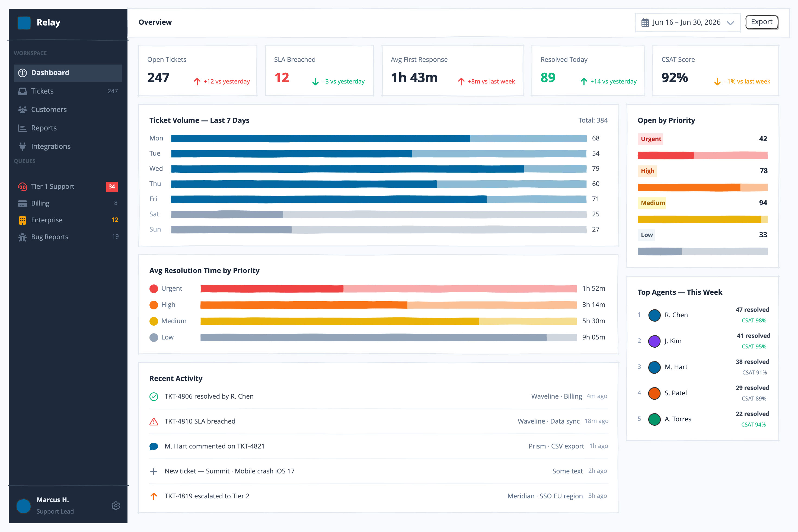Image resolution: width=798 pixels, height=532 pixels.
Task: Click the Medium priority tag
Action: tap(652, 203)
